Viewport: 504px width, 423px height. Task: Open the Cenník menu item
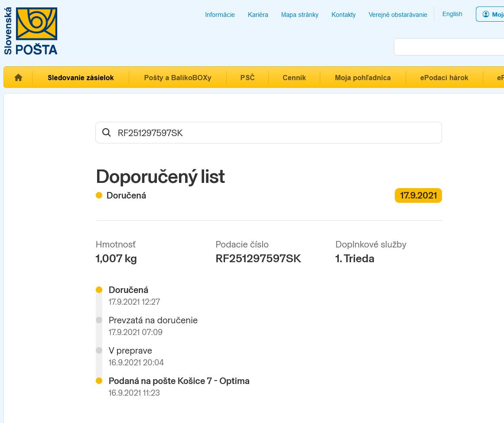pyautogui.click(x=294, y=78)
